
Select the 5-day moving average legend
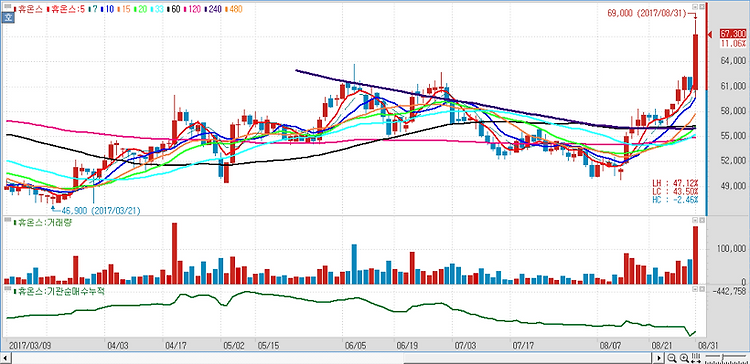(66, 9)
